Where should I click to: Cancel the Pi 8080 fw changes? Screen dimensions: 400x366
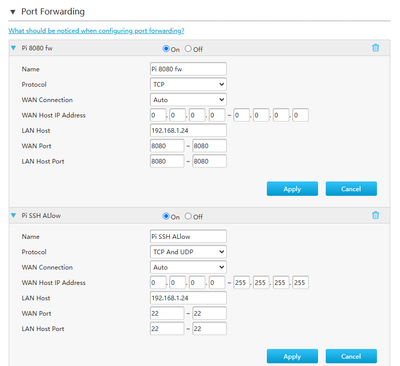(351, 189)
